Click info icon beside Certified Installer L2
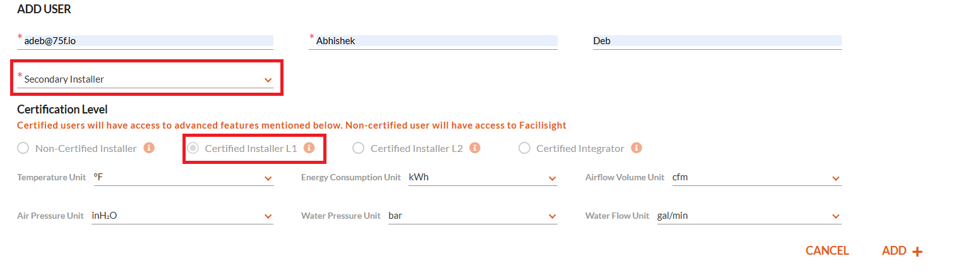The width and height of the screenshot is (980, 273). coord(475,148)
